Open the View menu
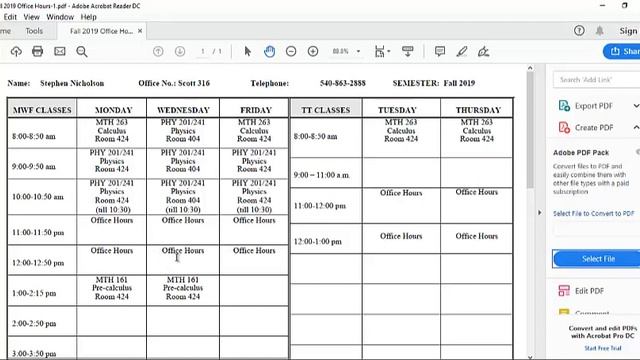640x360 pixels. click(31, 17)
